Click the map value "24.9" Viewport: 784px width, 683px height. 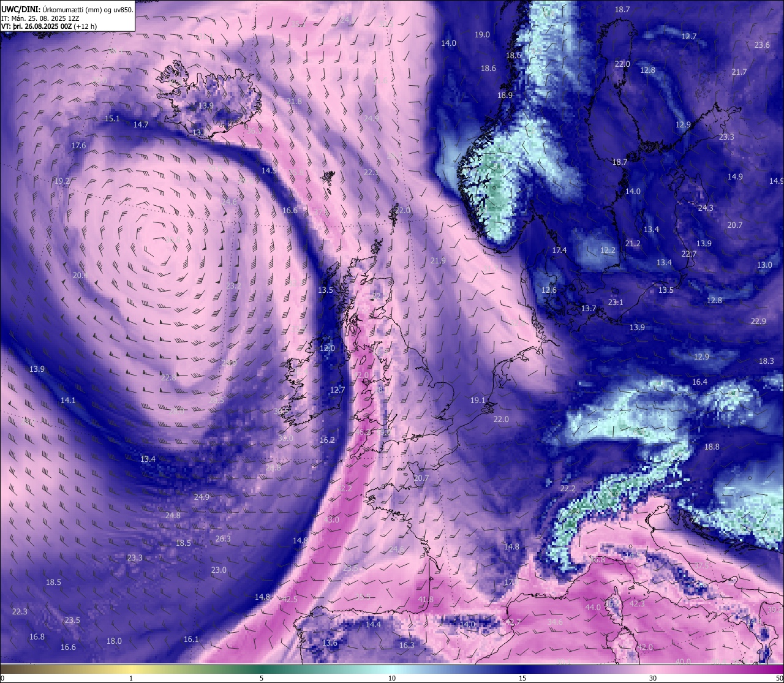pos(202,497)
